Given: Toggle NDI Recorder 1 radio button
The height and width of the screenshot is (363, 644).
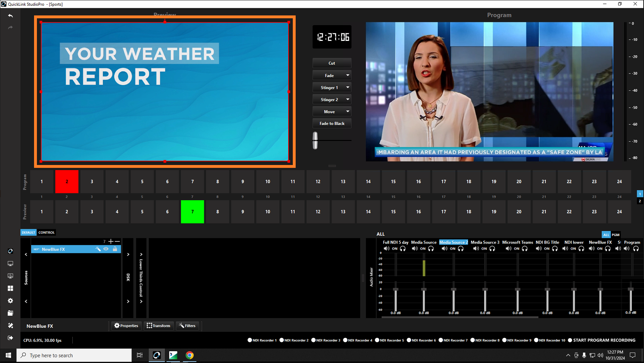Looking at the screenshot, I should click(x=250, y=340).
